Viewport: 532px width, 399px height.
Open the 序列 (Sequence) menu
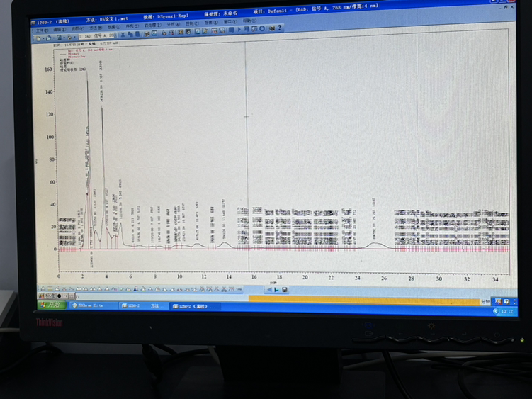coord(132,26)
